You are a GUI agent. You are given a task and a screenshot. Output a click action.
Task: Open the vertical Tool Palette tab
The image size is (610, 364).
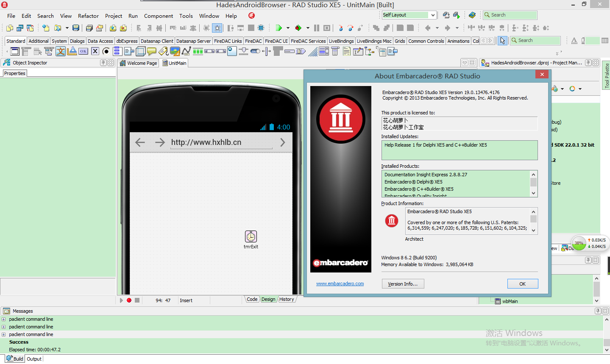[x=607, y=76]
